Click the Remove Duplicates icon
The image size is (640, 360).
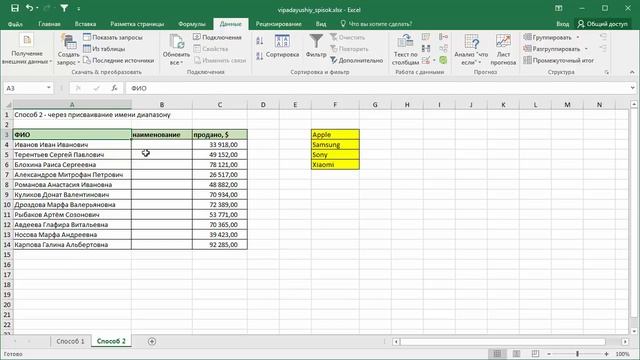[426, 49]
